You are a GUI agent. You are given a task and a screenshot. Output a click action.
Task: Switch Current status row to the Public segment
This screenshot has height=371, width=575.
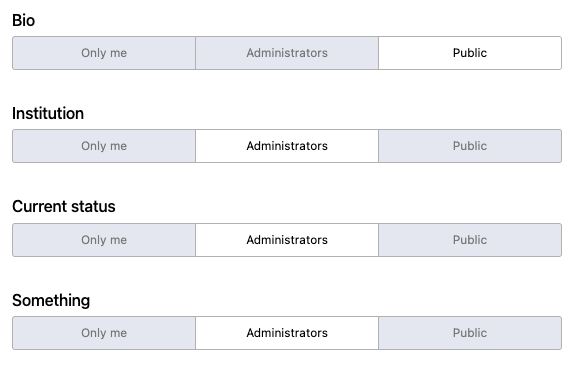470,240
